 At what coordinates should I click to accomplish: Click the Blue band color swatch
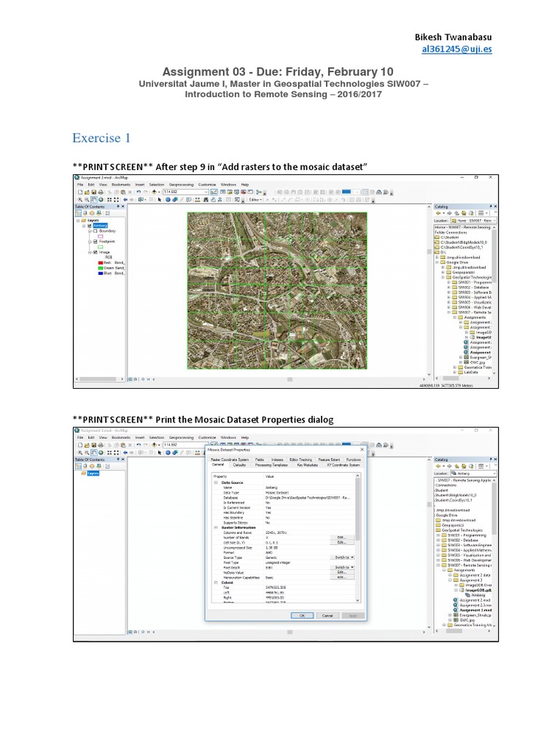(101, 273)
